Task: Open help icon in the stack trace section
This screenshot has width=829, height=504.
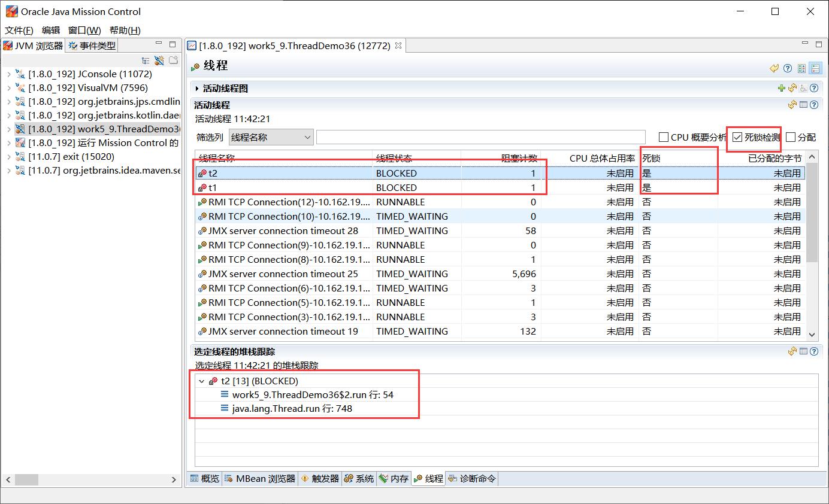Action: tap(814, 351)
